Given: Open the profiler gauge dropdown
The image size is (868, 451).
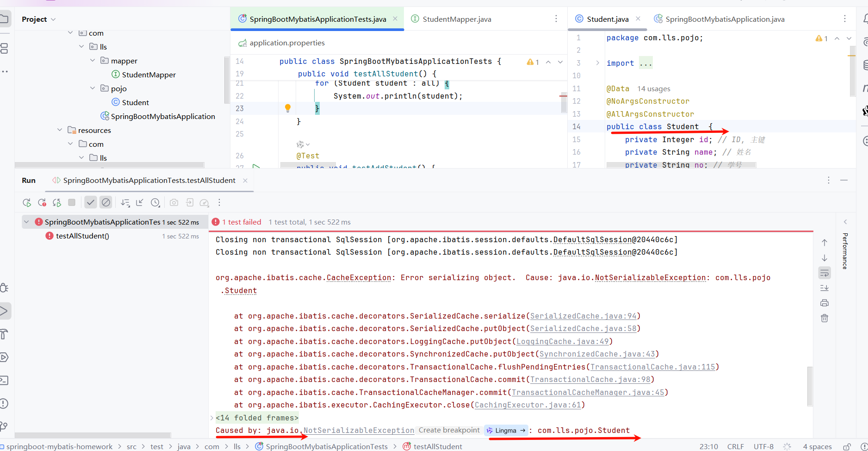Looking at the screenshot, I should click(205, 202).
